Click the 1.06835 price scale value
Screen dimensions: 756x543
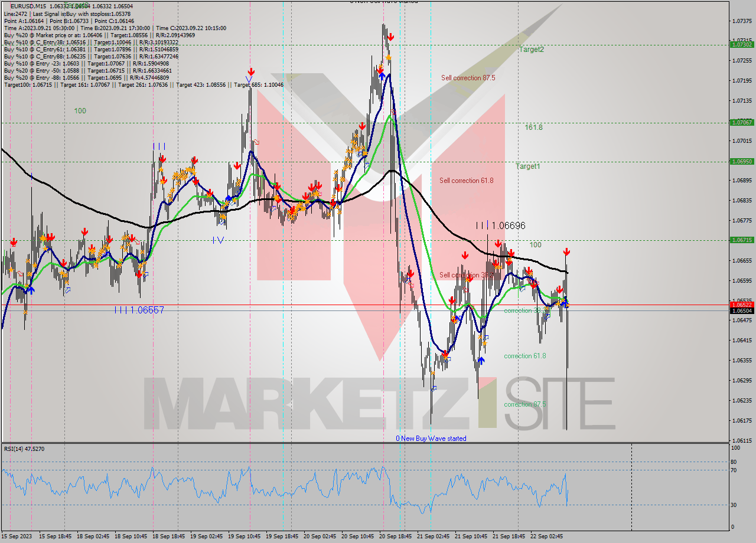coord(742,200)
